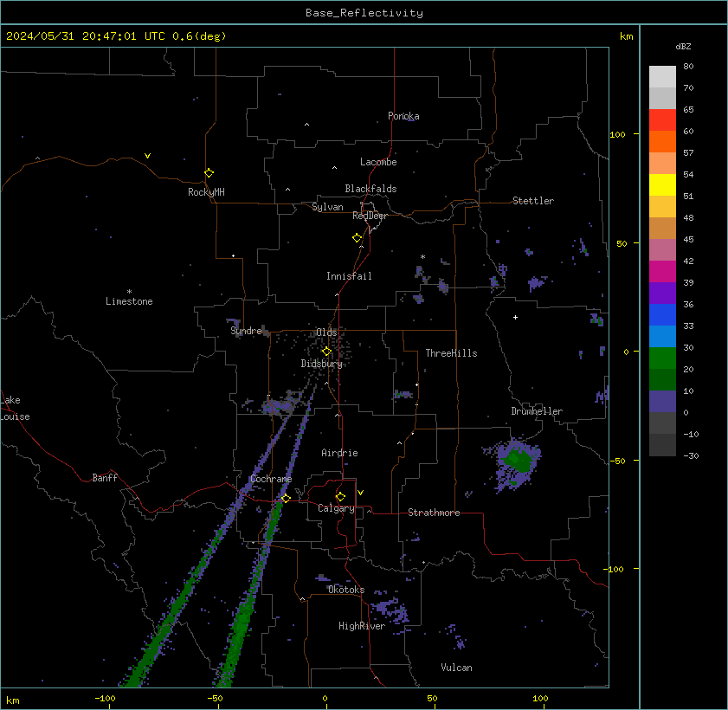728x710 pixels.
Task: Click the red 65 dBZ color swatch
Action: click(662, 119)
